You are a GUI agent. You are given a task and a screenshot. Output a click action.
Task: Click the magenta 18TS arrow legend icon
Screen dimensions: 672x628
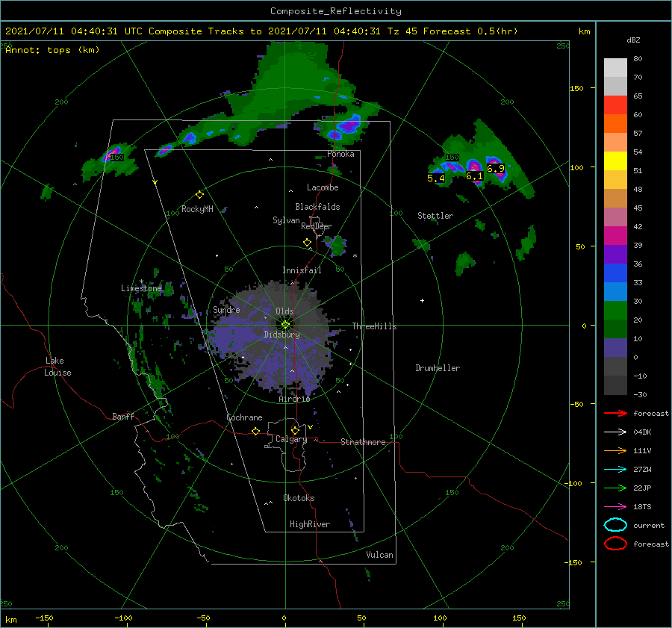pyautogui.click(x=615, y=507)
